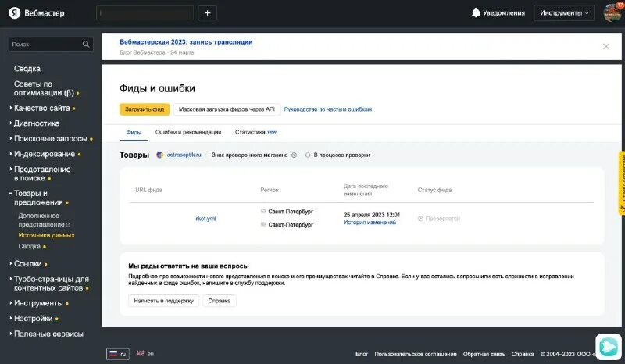Open История изменений link
This screenshot has width=625, height=364.
(370, 223)
